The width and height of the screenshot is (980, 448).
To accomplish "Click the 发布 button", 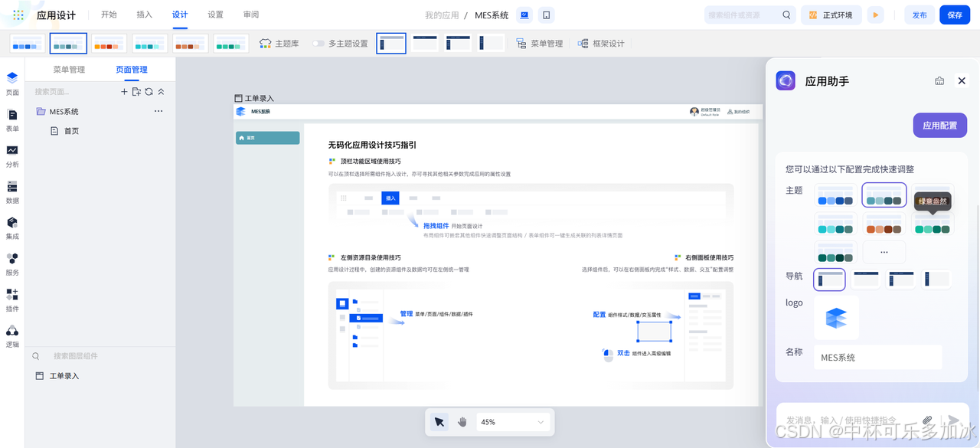I will click(919, 15).
